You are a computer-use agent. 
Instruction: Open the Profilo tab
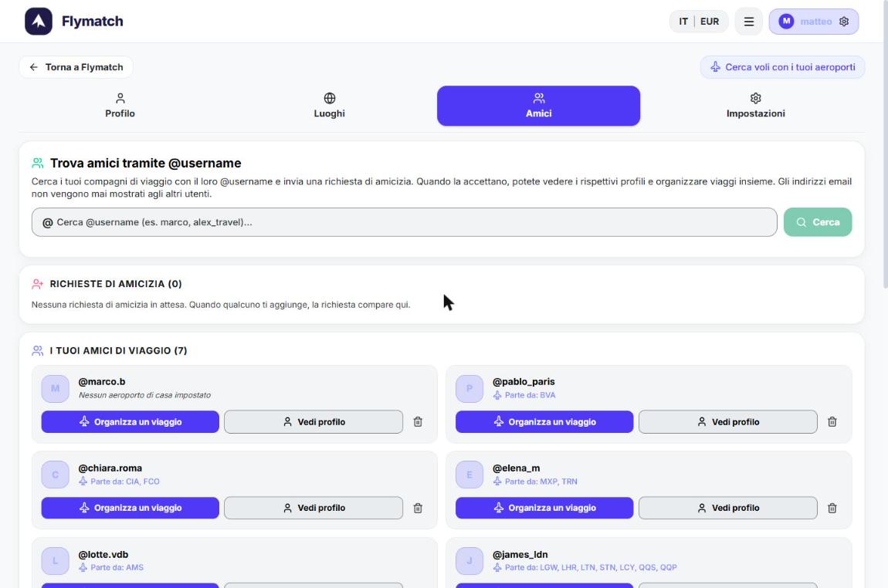point(120,106)
